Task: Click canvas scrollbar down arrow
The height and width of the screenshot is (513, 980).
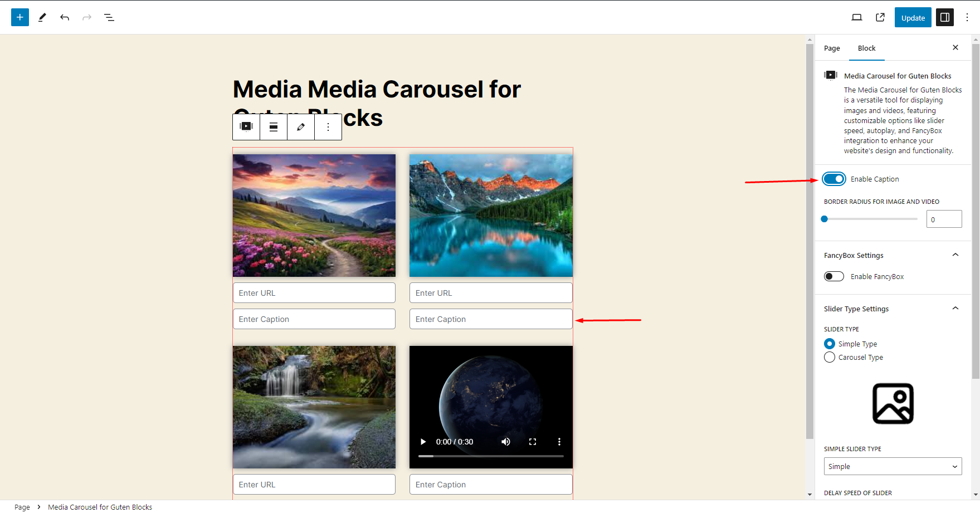Action: pyautogui.click(x=810, y=494)
